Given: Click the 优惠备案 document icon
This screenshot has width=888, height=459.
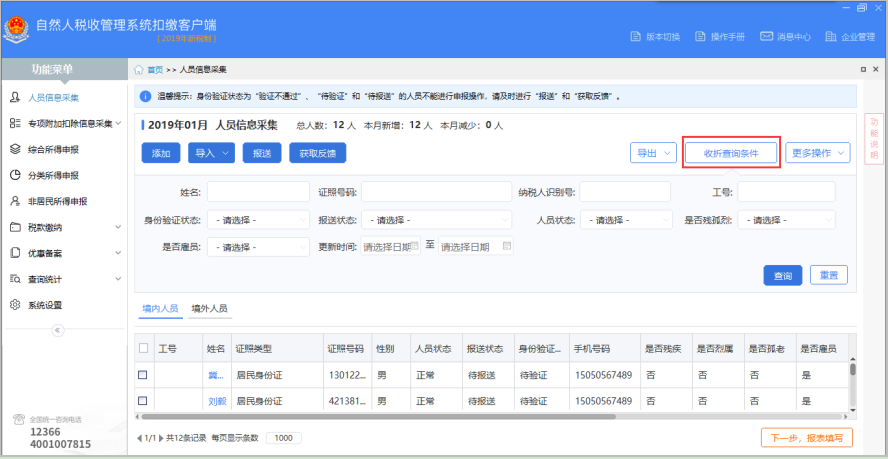Looking at the screenshot, I should 15,253.
